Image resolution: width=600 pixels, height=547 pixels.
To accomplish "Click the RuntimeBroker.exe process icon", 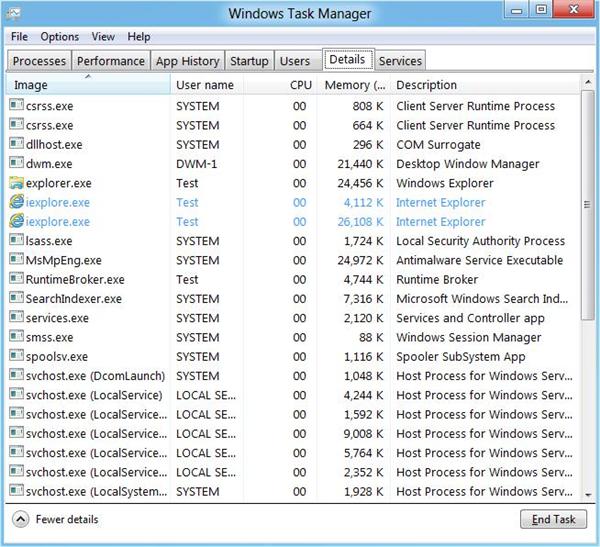I will coord(16,278).
